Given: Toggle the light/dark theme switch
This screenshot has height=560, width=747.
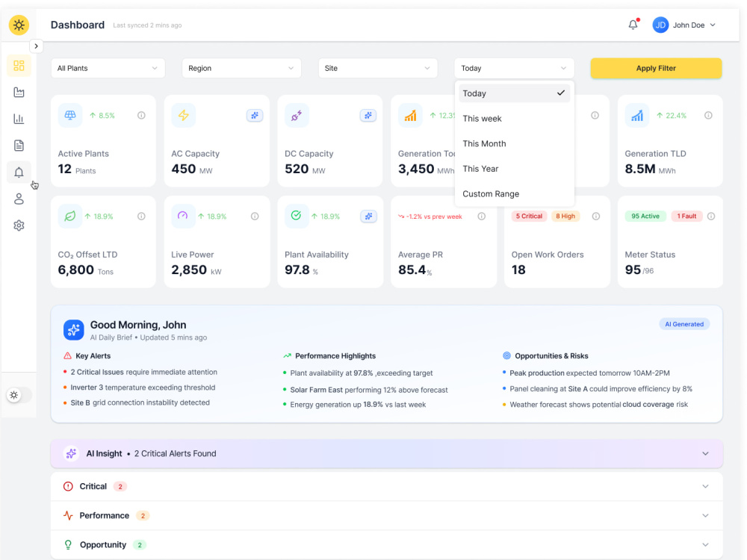Looking at the screenshot, I should tap(19, 395).
